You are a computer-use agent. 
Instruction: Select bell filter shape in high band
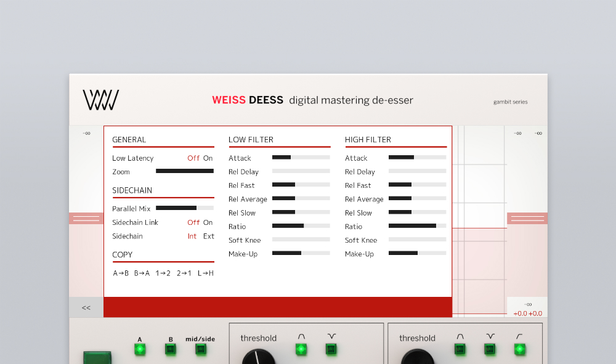coord(460,349)
